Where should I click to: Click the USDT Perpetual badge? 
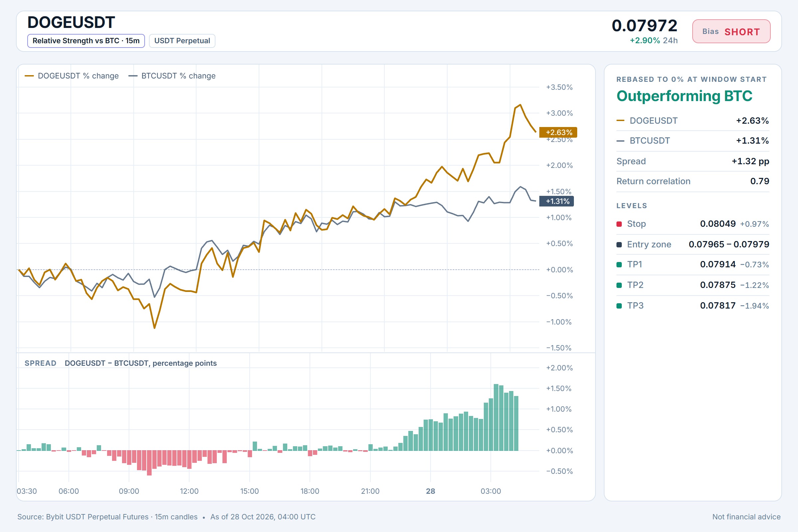pos(182,41)
